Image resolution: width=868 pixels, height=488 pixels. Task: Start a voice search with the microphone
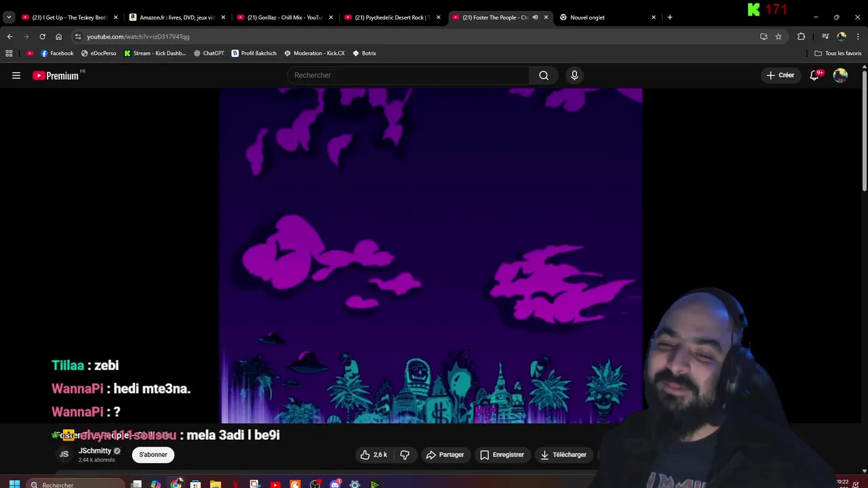coord(574,75)
